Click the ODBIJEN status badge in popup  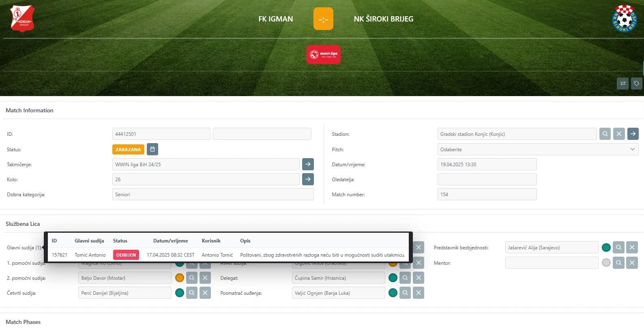pyautogui.click(x=126, y=255)
